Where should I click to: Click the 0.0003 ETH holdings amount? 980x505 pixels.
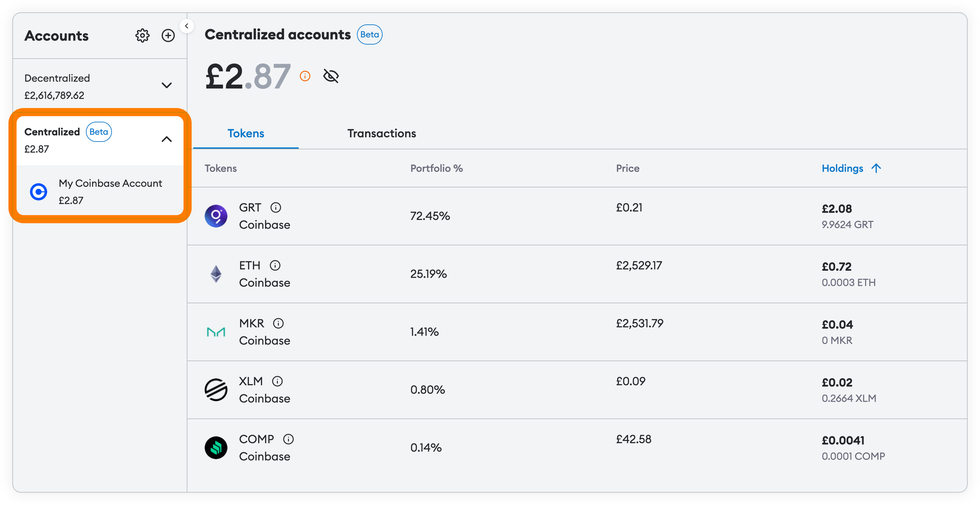(x=848, y=282)
